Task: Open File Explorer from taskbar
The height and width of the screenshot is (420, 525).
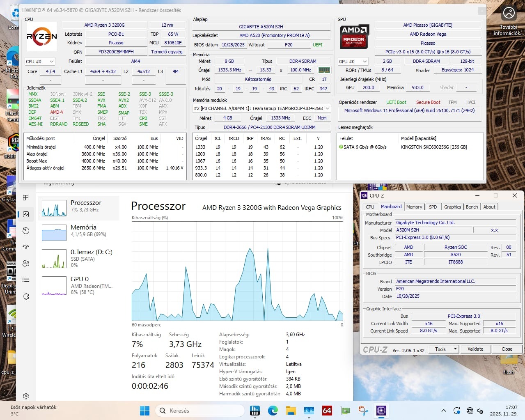Action: (x=291, y=411)
